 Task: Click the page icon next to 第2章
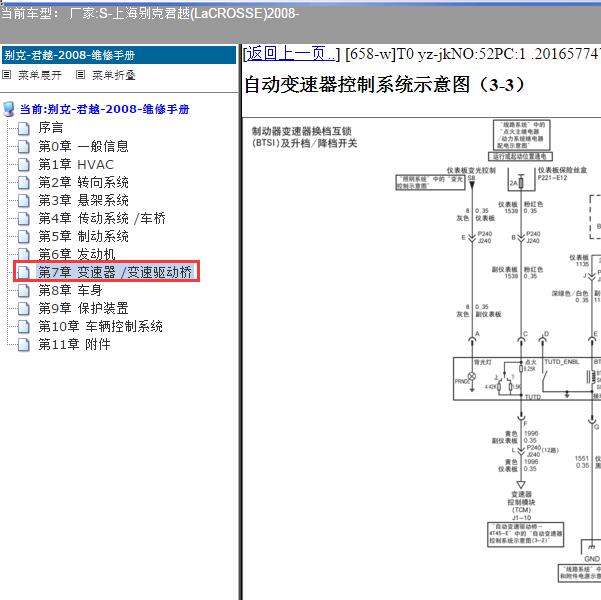24,182
